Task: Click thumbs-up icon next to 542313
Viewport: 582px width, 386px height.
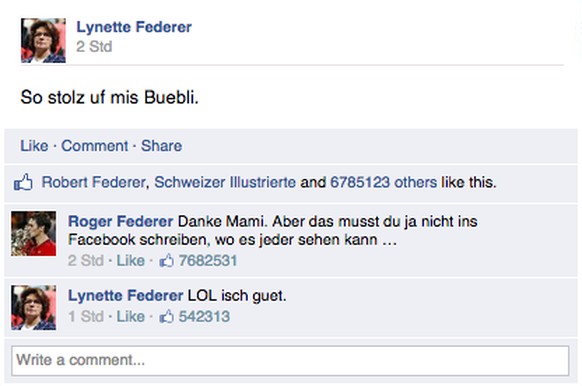Action: click(167, 317)
